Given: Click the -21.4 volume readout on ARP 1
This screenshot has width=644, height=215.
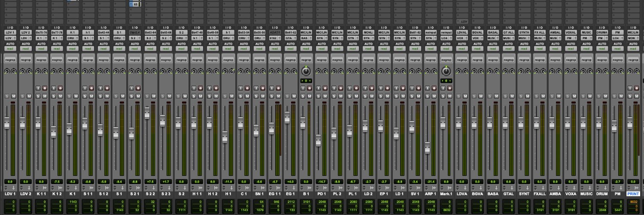Looking at the screenshot, I should click(x=430, y=181).
